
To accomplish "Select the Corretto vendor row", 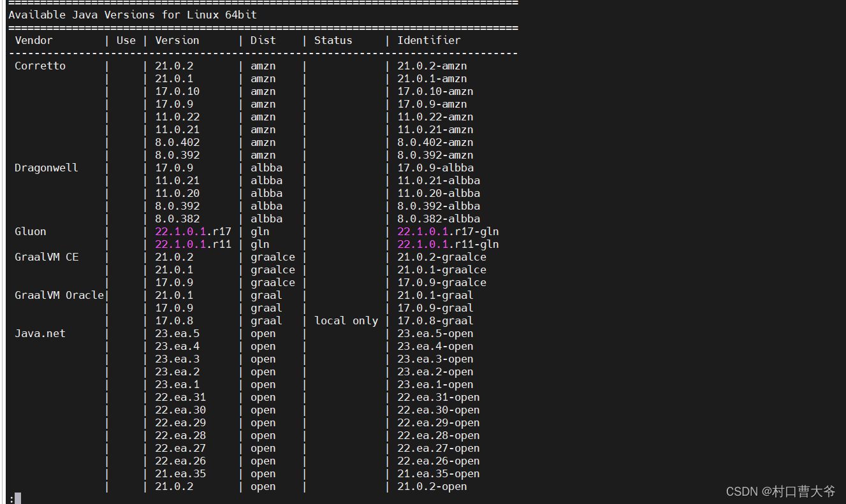I will tap(40, 66).
